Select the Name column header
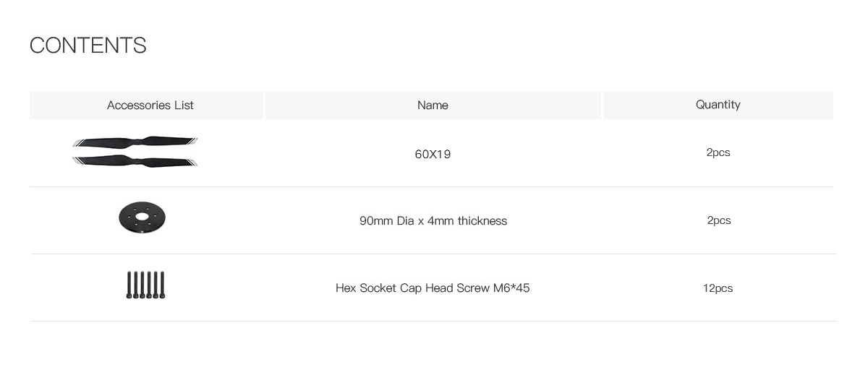 point(433,105)
